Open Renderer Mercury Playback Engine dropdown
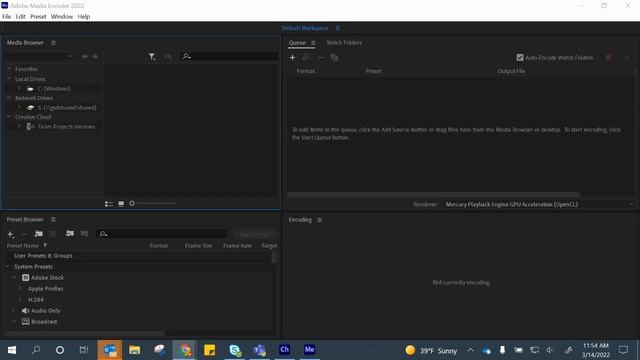This screenshot has width=640, height=360. 539,204
